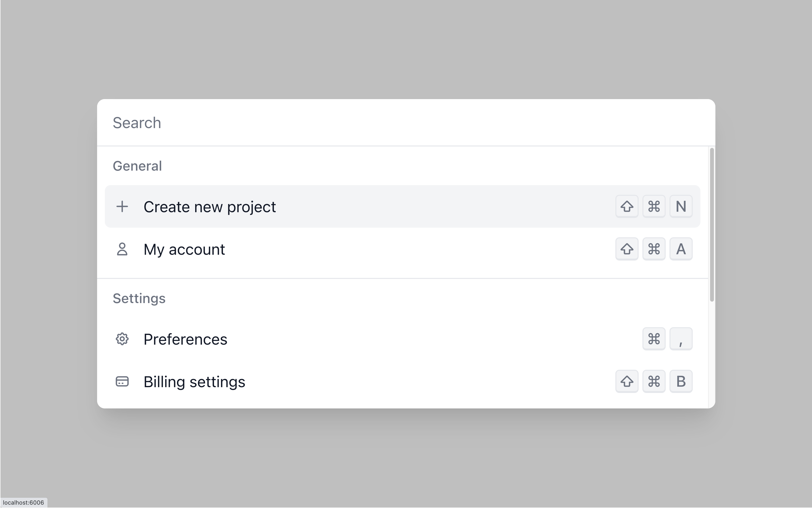The height and width of the screenshot is (508, 812).
Task: Click the comma key badge for Preferences
Action: pyautogui.click(x=681, y=339)
